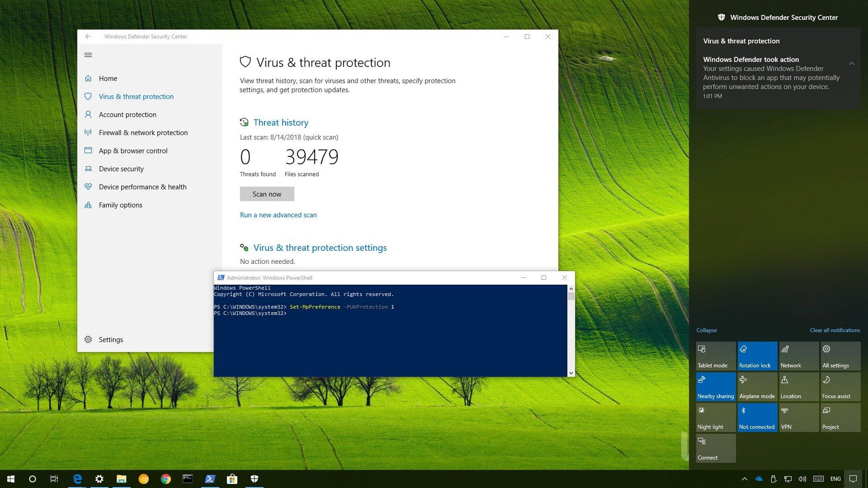This screenshot has height=488, width=868.
Task: Open Family options in sidebar
Action: [x=120, y=205]
